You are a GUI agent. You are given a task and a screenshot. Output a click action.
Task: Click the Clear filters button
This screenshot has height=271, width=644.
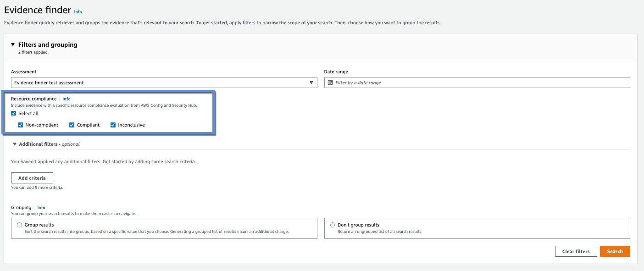click(576, 251)
